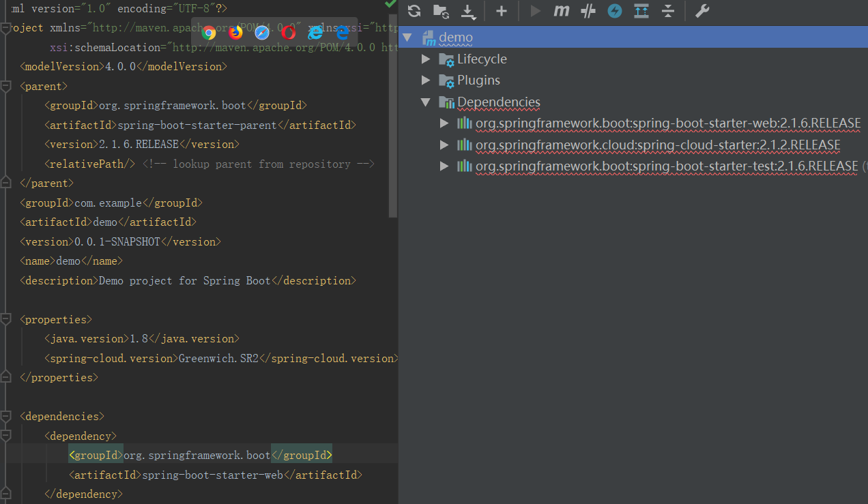Click the </parent> closing fold marker

click(x=5, y=183)
